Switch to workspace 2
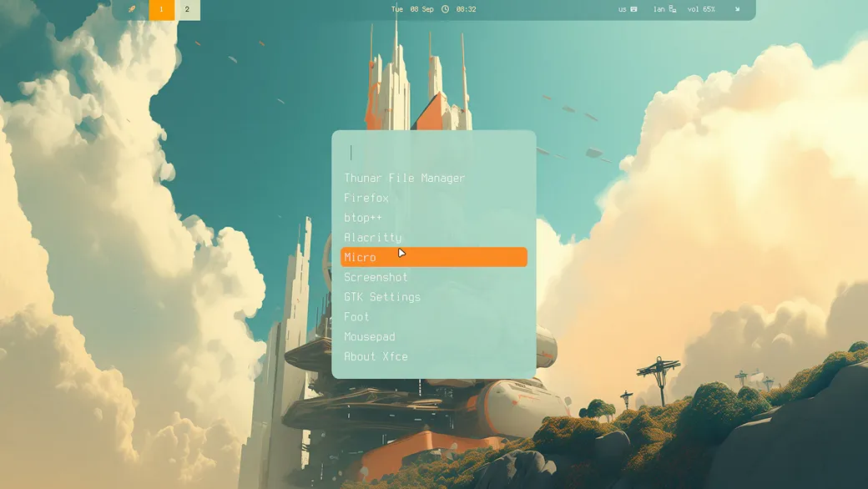Viewport: 868px width, 489px height. point(187,9)
